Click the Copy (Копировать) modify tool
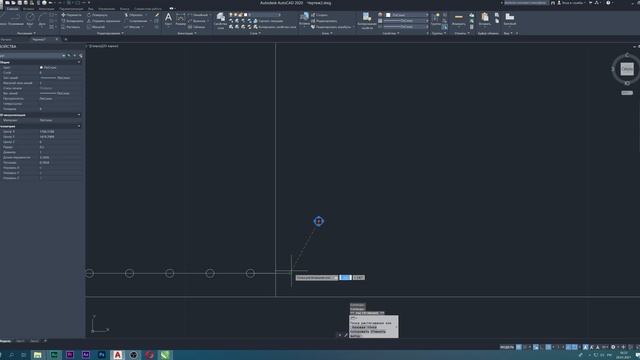The width and height of the screenshot is (640, 360). point(73,21)
